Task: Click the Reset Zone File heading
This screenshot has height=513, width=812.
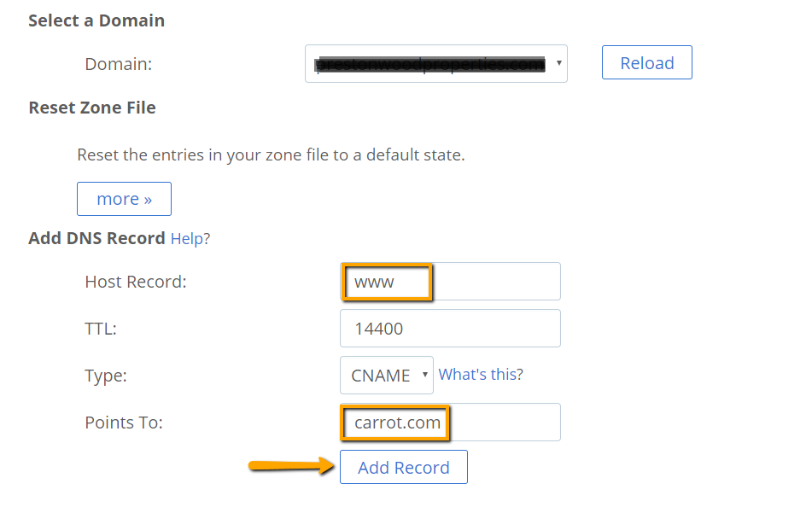Action: 92,108
